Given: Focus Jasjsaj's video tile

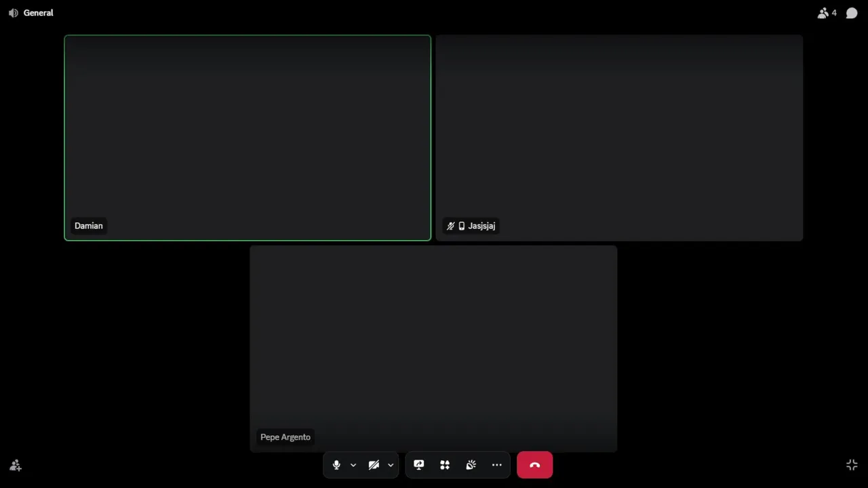Looking at the screenshot, I should [619, 138].
